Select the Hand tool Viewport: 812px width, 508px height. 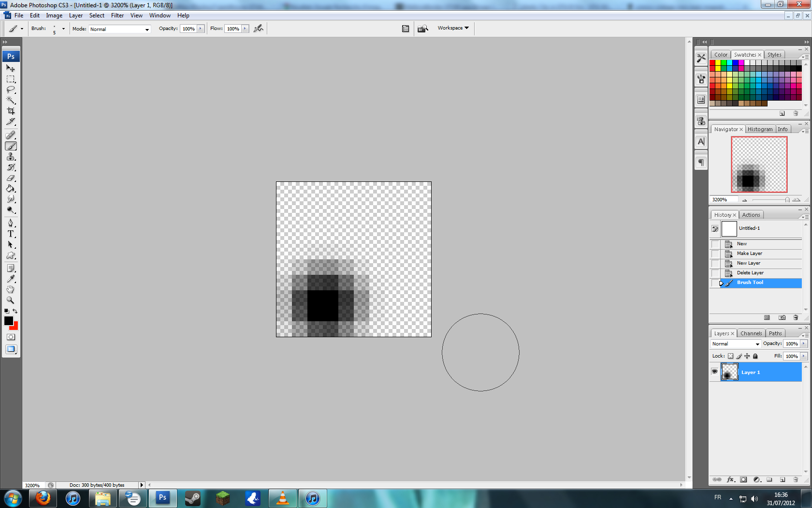(11, 289)
